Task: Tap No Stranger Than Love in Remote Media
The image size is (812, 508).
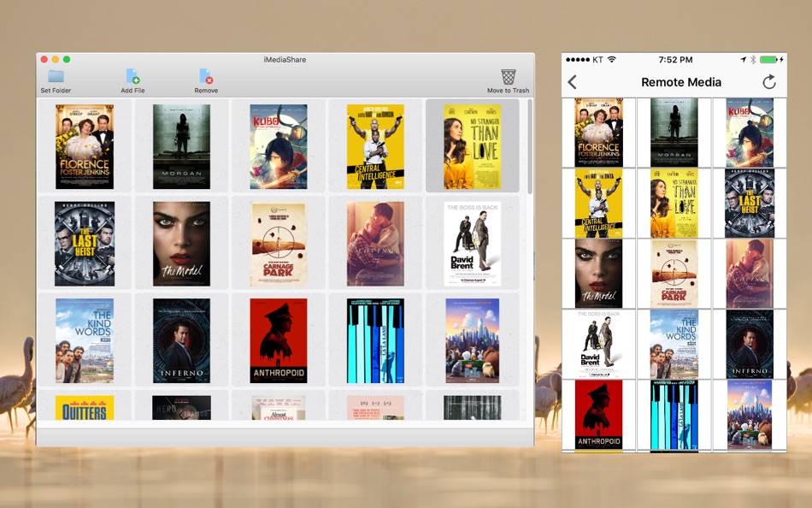Action: pyautogui.click(x=674, y=203)
